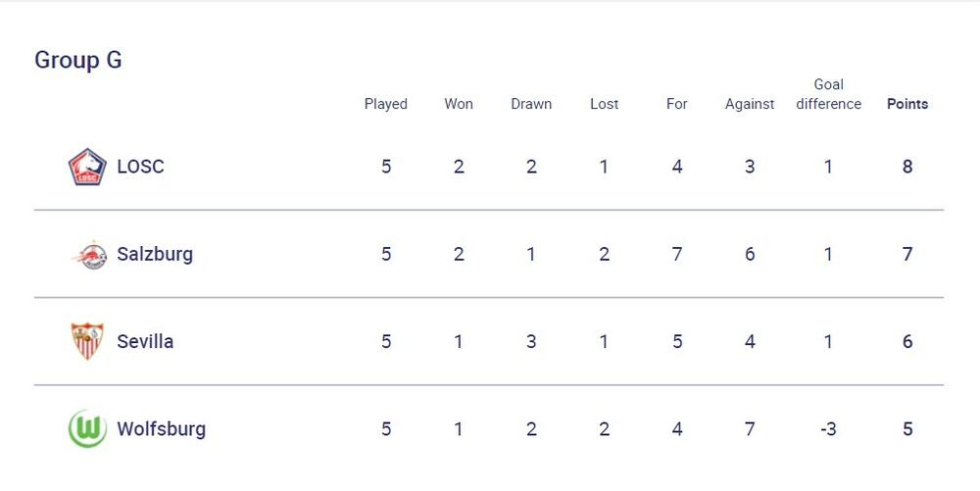Screen dimensions: 980x491
Task: Click Salzburg's goals for value 7
Action: pyautogui.click(x=677, y=254)
